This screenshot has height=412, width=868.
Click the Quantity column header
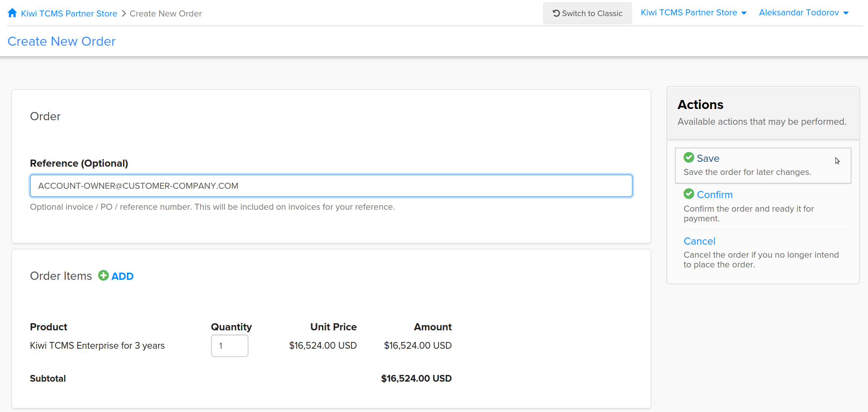(x=231, y=327)
